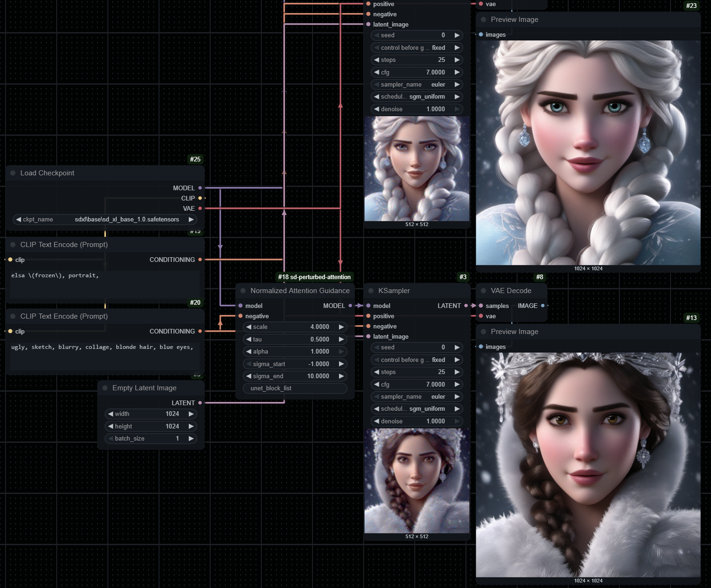Decrease cfg with left arrow in KSampler #3

coord(377,384)
